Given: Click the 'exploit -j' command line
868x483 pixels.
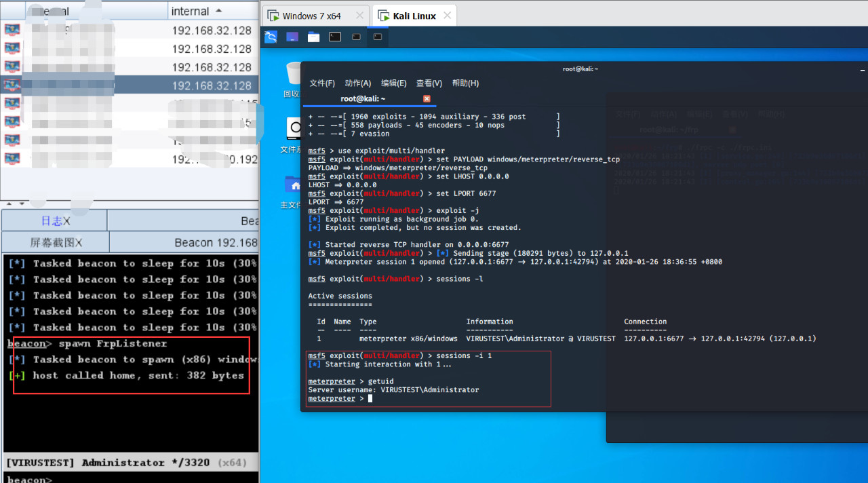Looking at the screenshot, I should tap(393, 210).
